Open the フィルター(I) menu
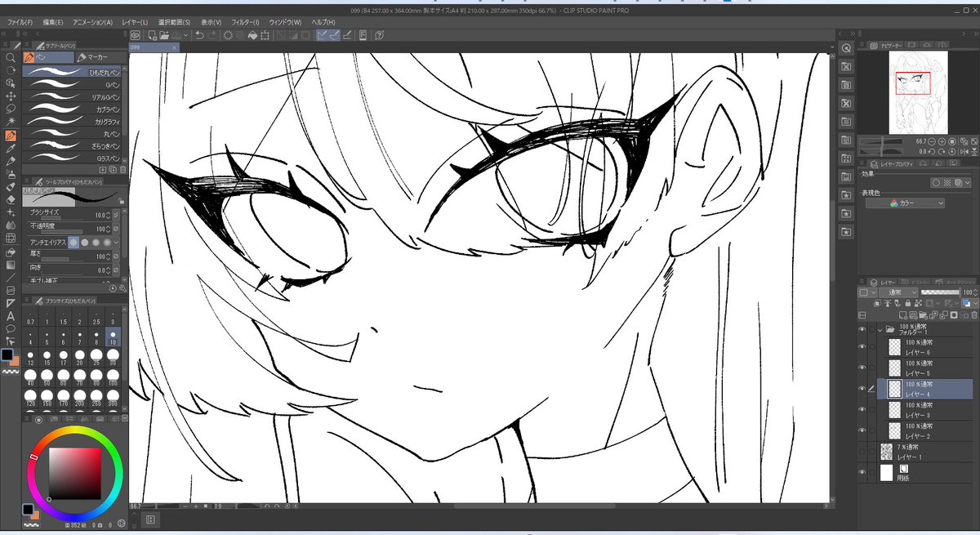This screenshot has height=535, width=980. [x=245, y=22]
